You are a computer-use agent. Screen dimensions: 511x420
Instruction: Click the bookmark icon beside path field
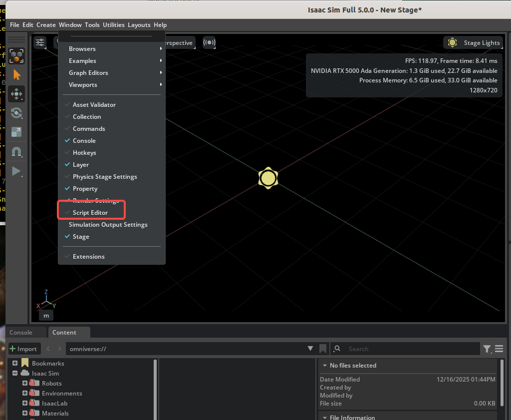(x=323, y=349)
